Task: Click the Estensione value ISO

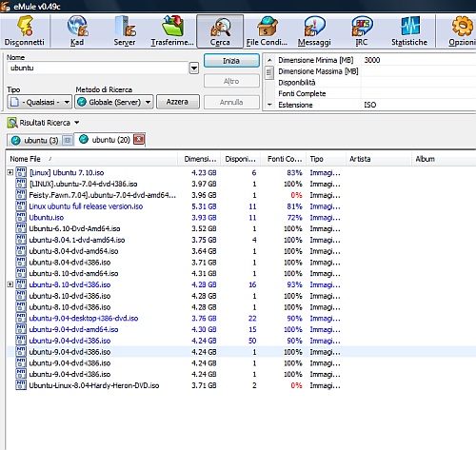Action: pyautogui.click(x=370, y=105)
